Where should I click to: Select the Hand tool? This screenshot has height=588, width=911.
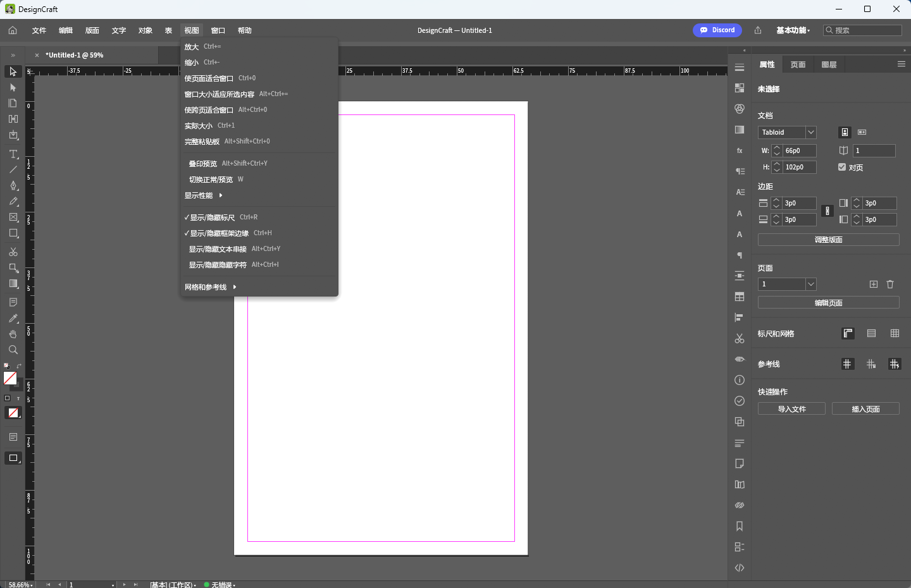click(x=13, y=334)
